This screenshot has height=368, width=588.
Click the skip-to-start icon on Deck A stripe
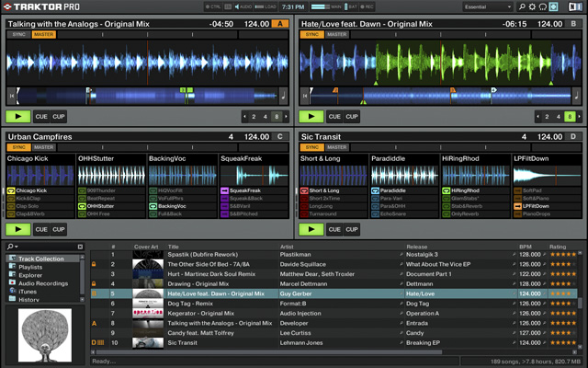pyautogui.click(x=12, y=94)
